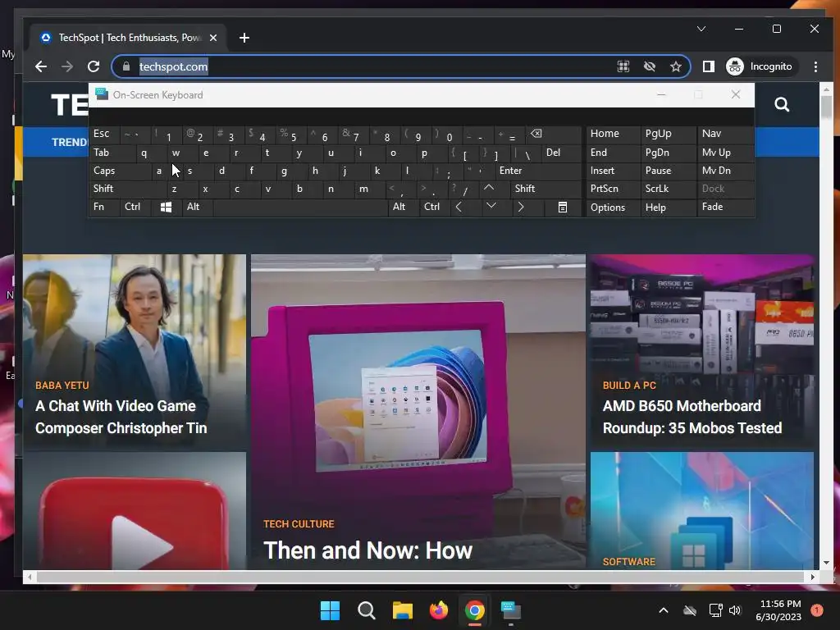Open the QR code icon in address bar

623,66
